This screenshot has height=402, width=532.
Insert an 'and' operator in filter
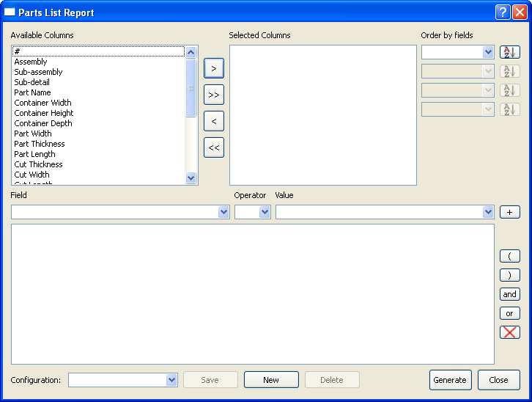pyautogui.click(x=509, y=294)
